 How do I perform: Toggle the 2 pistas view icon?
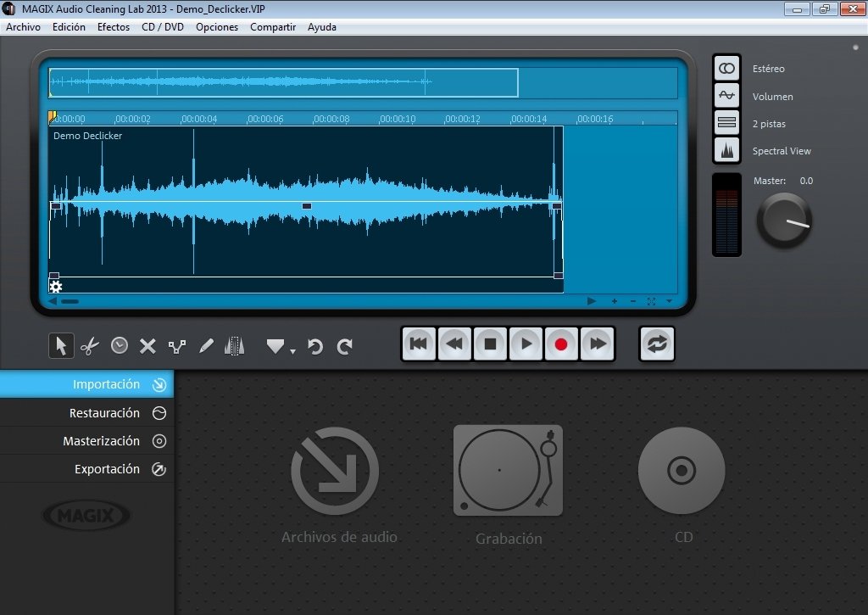click(x=726, y=122)
